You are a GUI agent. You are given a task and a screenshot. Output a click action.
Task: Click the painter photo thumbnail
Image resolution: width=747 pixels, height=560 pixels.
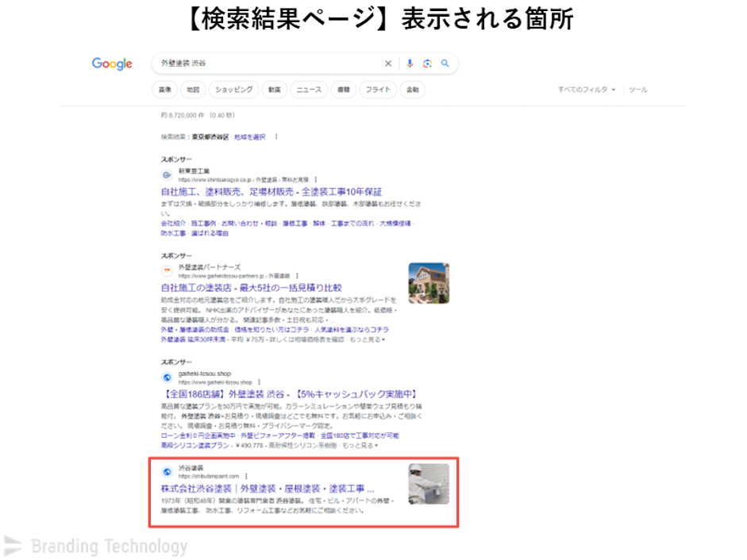[x=429, y=485]
